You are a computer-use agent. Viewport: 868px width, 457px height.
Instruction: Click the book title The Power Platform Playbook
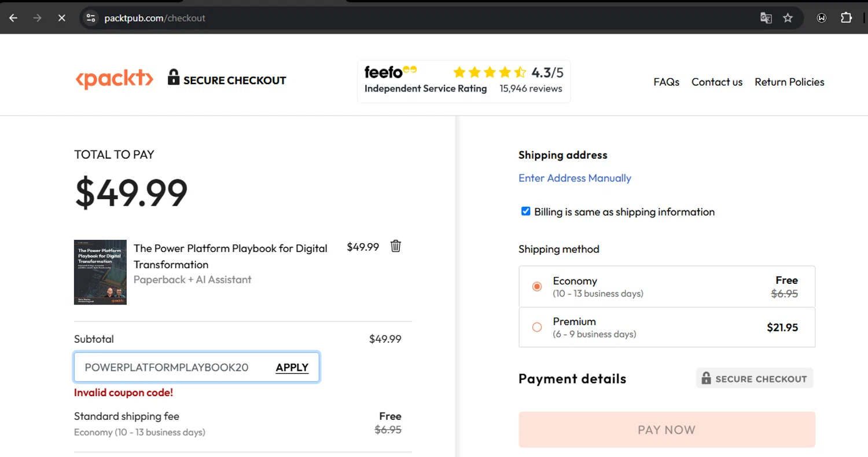[x=230, y=256]
